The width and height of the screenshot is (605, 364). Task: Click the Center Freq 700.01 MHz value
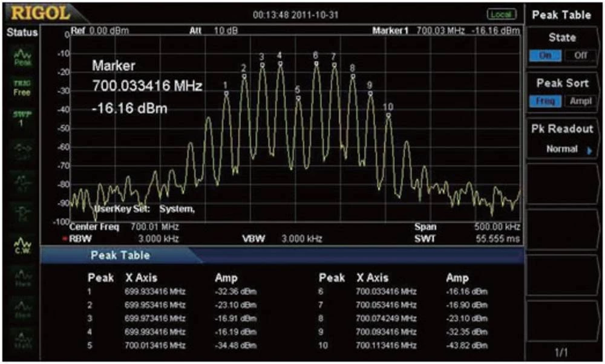click(155, 227)
